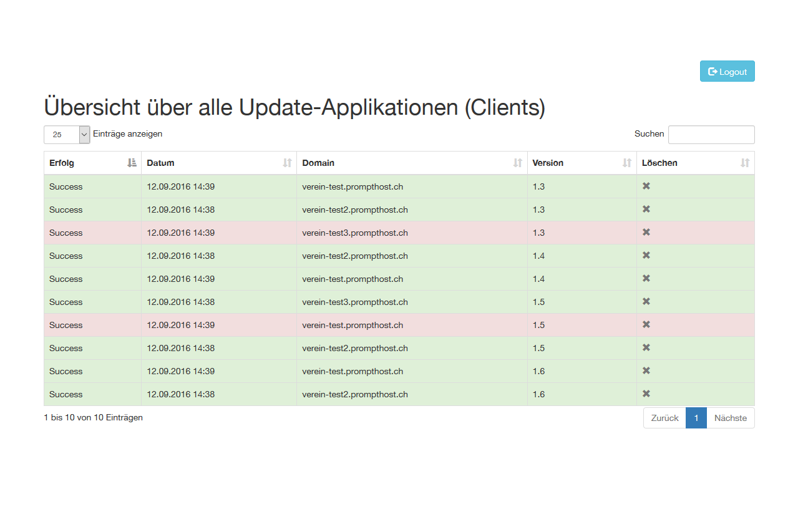The image size is (798, 532).
Task: Delete the verein-test2.prompthost.ch version 1.4 entry
Action: tap(646, 255)
